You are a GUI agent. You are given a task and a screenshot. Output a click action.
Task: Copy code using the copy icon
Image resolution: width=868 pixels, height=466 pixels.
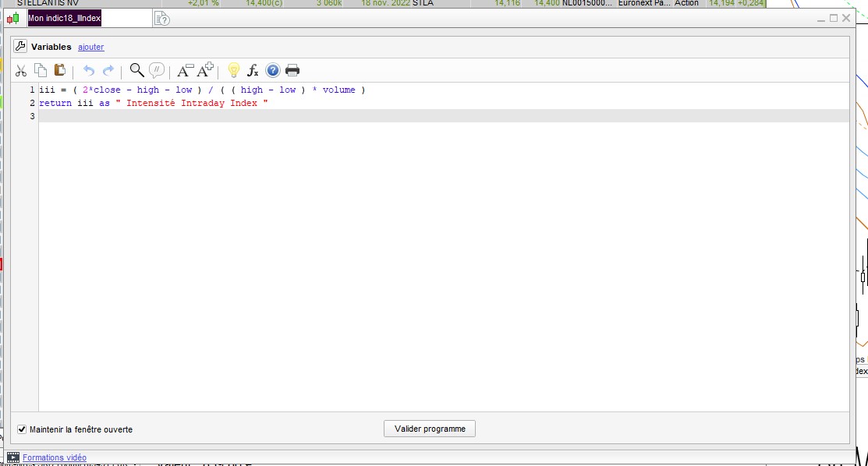[41, 70]
